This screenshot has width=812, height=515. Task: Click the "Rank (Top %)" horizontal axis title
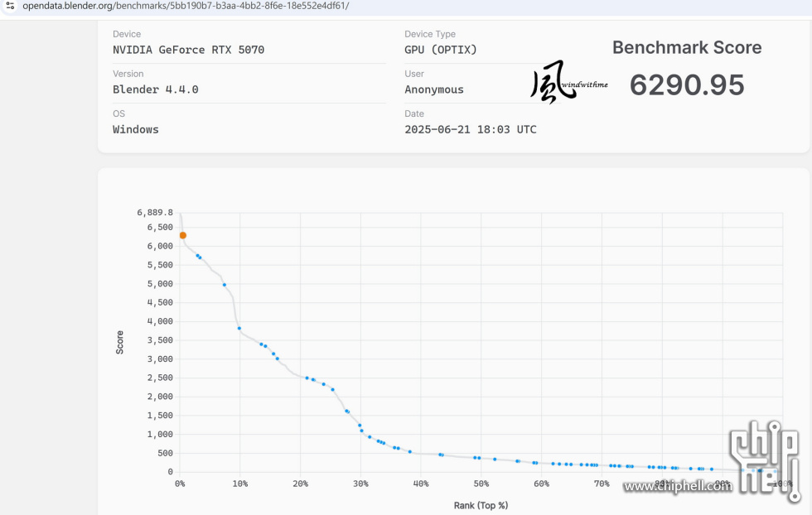(x=481, y=505)
